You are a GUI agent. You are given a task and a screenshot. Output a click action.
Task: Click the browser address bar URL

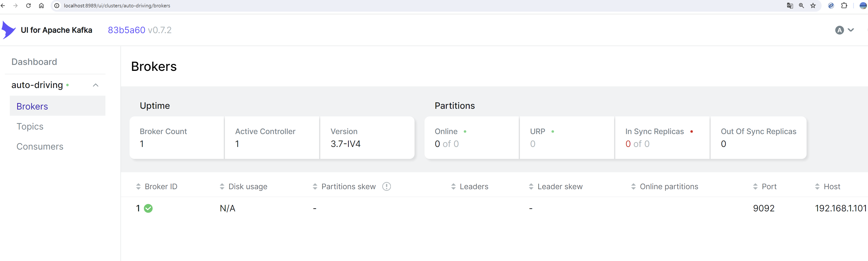coord(117,6)
